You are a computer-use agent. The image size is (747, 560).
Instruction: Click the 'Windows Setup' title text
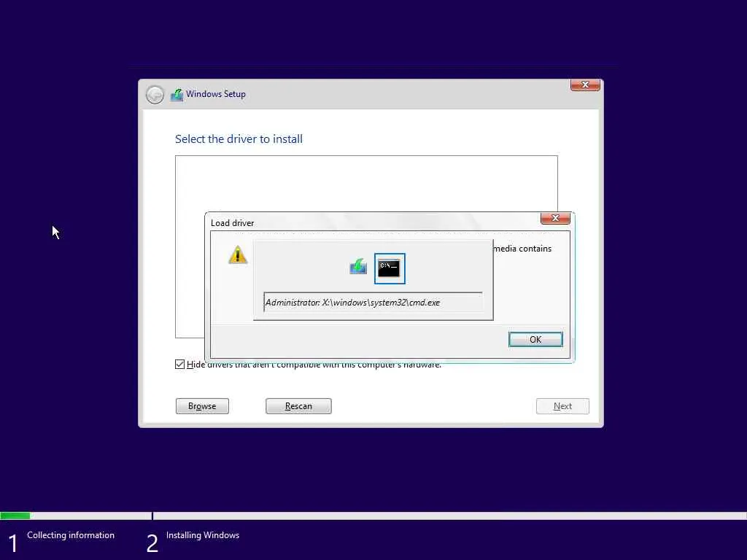point(216,94)
